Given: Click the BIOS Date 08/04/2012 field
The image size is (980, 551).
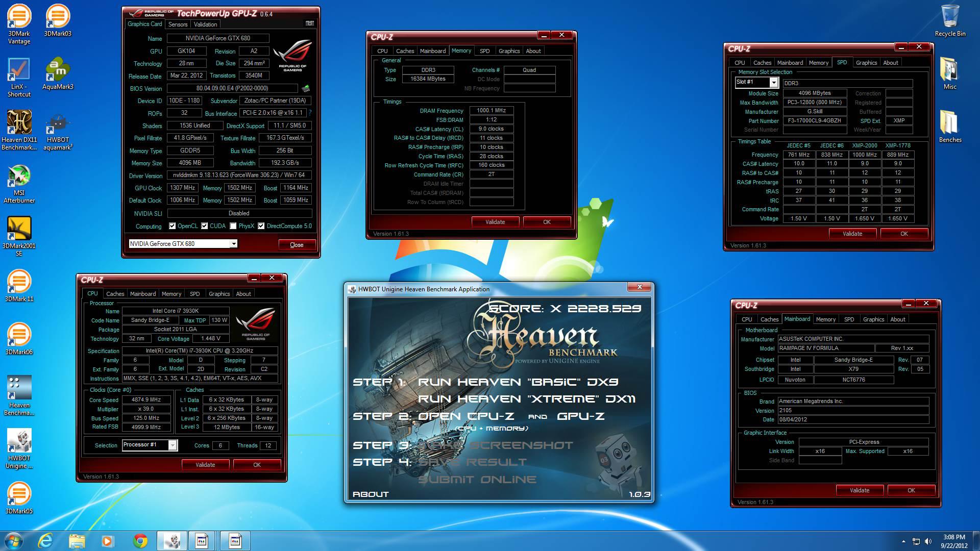Looking at the screenshot, I should pyautogui.click(x=853, y=420).
